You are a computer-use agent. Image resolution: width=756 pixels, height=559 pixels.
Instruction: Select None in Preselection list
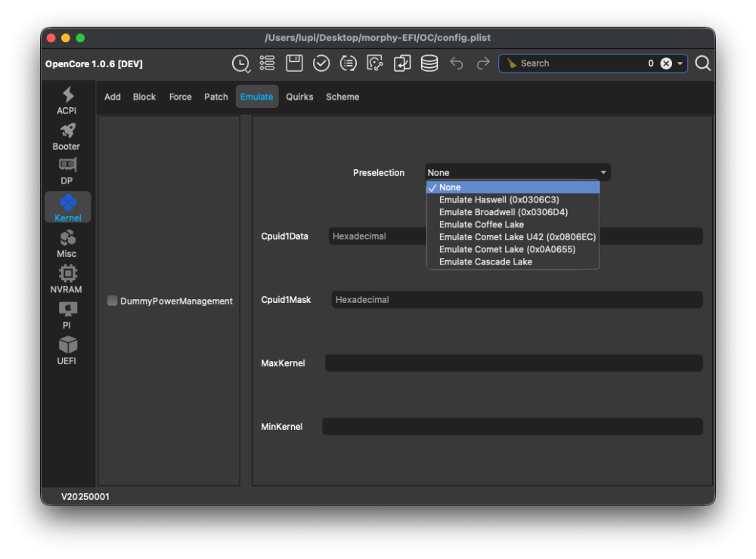click(x=513, y=187)
